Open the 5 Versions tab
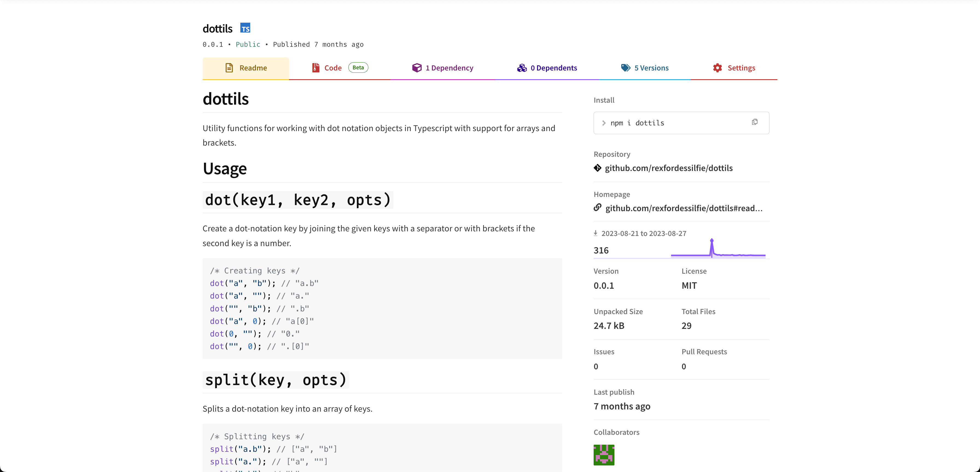This screenshot has width=980, height=472. click(x=645, y=68)
